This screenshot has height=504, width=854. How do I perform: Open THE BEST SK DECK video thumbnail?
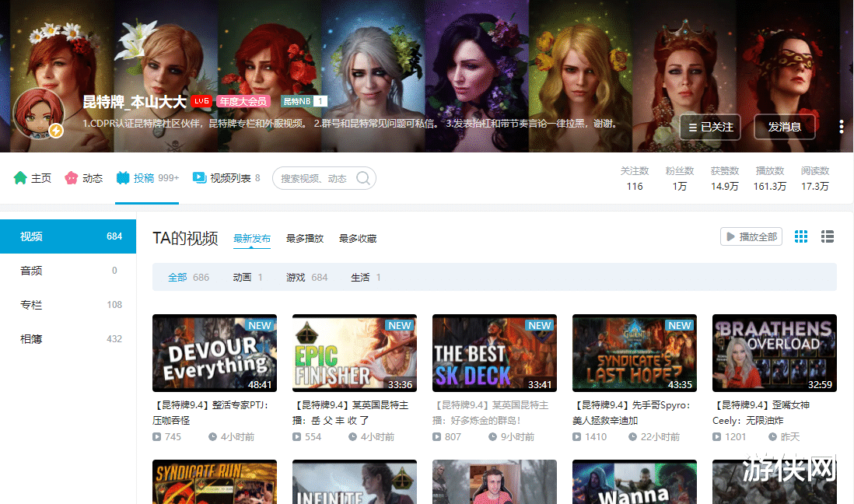pos(495,353)
